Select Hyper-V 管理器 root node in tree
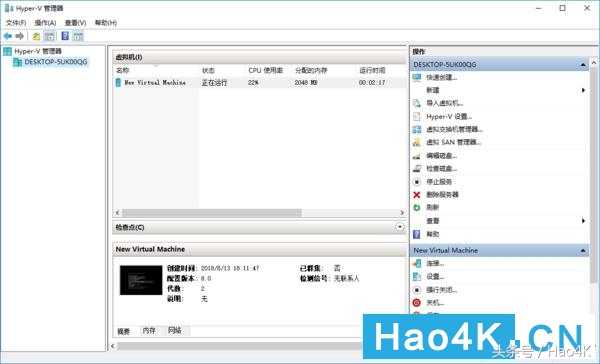The image size is (600, 364). [x=38, y=51]
